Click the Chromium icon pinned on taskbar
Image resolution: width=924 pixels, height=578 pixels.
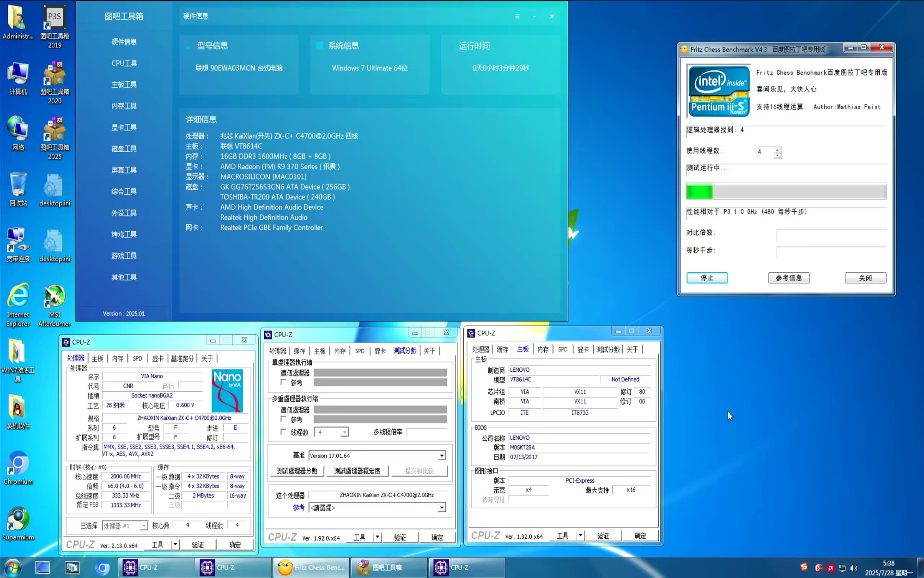click(103, 567)
